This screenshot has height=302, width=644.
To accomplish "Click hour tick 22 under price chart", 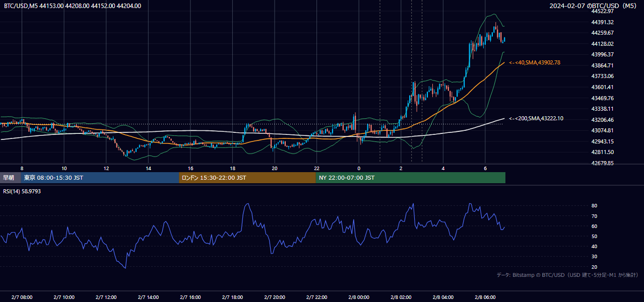I will pos(316,168).
